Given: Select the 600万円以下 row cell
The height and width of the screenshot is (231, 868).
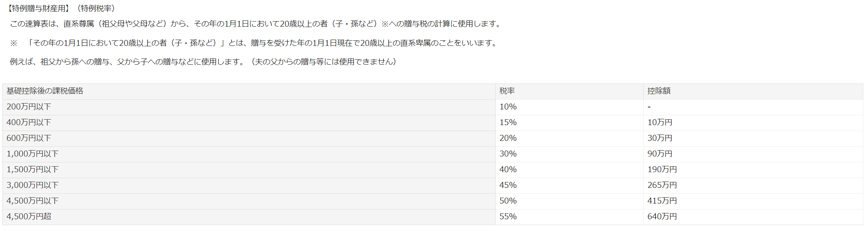Looking at the screenshot, I should (29, 138).
